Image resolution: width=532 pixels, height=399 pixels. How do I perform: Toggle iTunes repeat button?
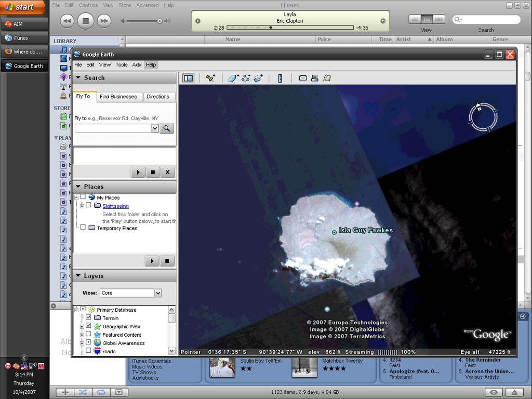(101, 392)
